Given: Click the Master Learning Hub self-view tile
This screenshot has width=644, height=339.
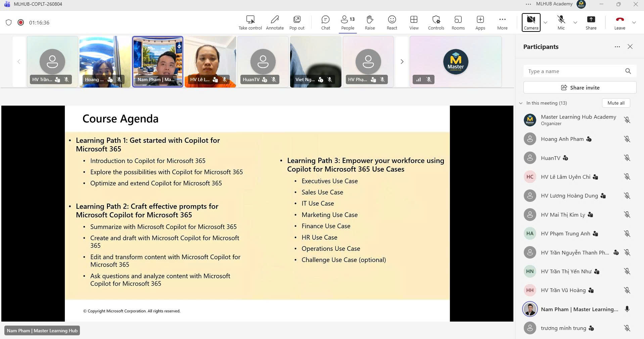Looking at the screenshot, I should pos(456,62).
